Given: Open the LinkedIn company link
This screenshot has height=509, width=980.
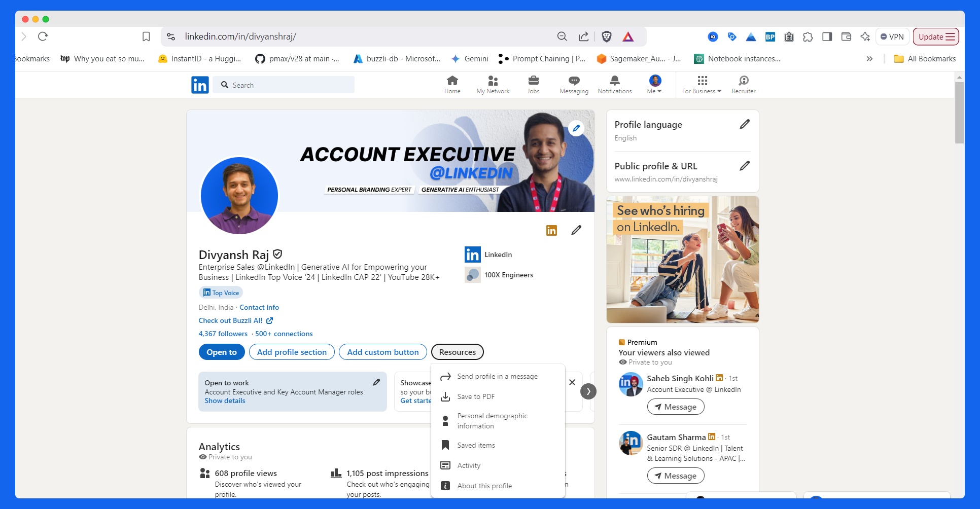Looking at the screenshot, I should [488, 254].
